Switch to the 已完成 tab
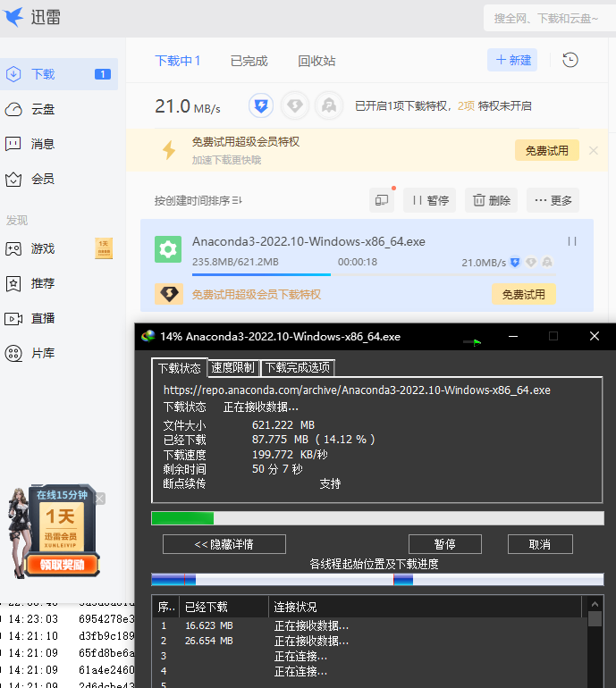The image size is (616, 688). click(x=249, y=61)
